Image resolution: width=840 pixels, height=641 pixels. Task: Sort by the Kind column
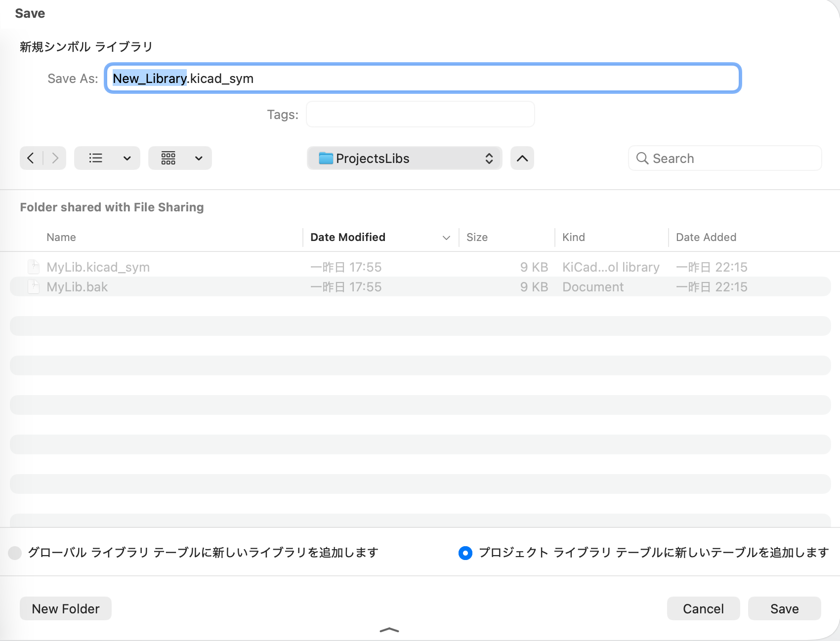[x=574, y=237]
